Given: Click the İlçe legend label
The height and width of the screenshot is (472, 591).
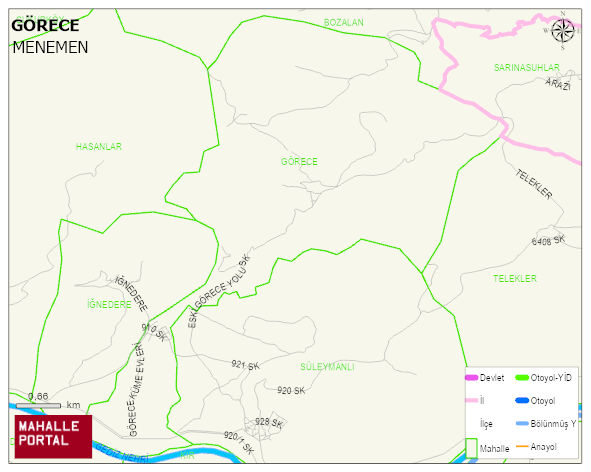Looking at the screenshot, I should click(x=486, y=424).
